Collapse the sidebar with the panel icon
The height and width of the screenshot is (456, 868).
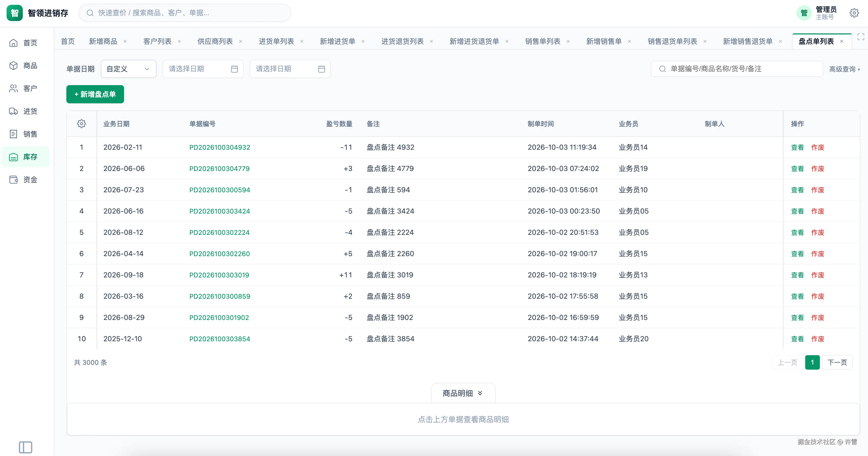coord(26,447)
